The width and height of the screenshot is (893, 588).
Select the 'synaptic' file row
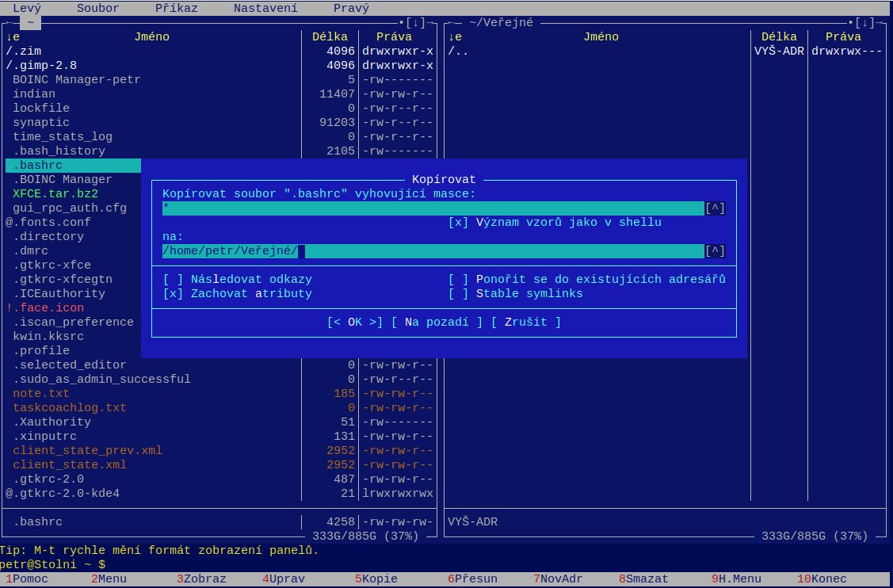click(219, 123)
